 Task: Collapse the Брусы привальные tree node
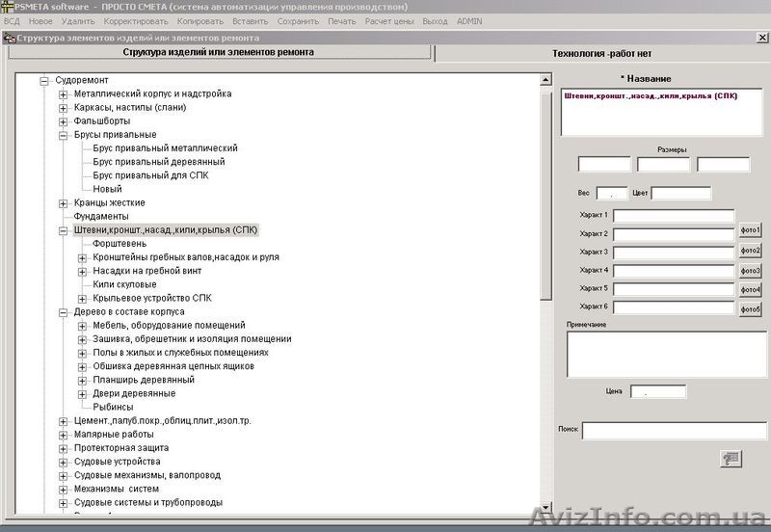64,136
